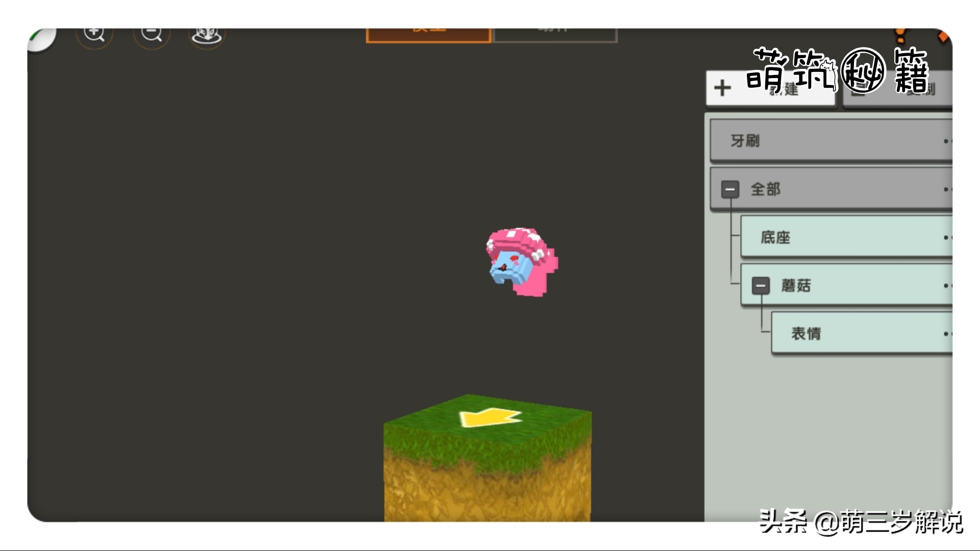Open the more options dots on 全部
This screenshot has width=980, height=551.
pos(947,189)
